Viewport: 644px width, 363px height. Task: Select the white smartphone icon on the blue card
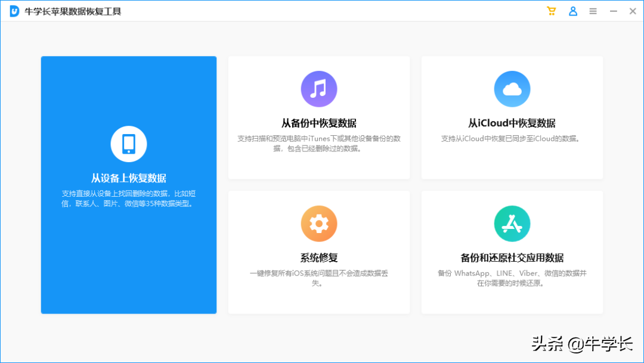[x=128, y=144]
